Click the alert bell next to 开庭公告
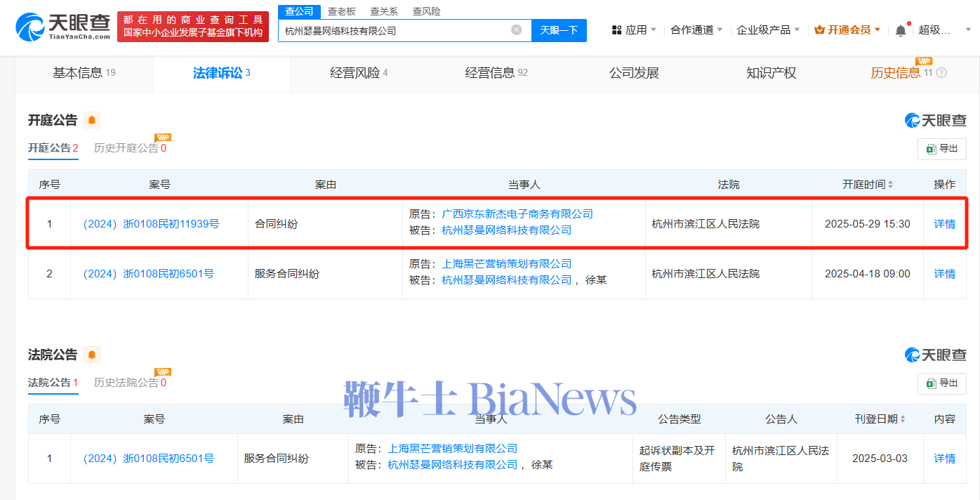This screenshot has height=500, width=980. pyautogui.click(x=92, y=120)
